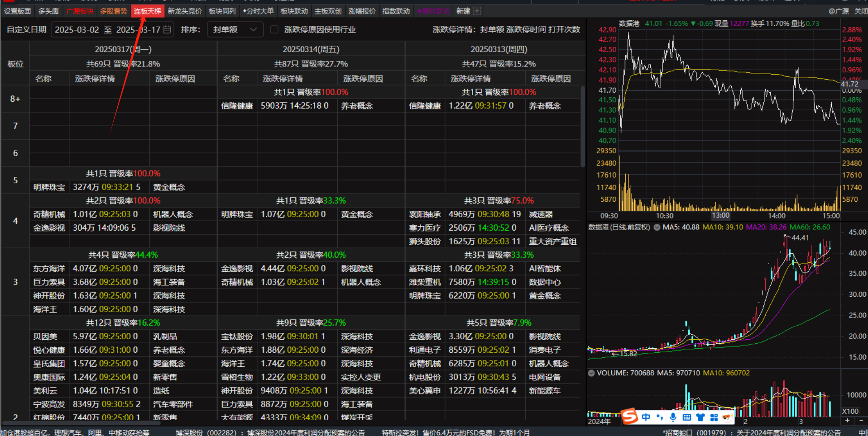Toggle the 中 Chinese input mode

click(x=646, y=417)
